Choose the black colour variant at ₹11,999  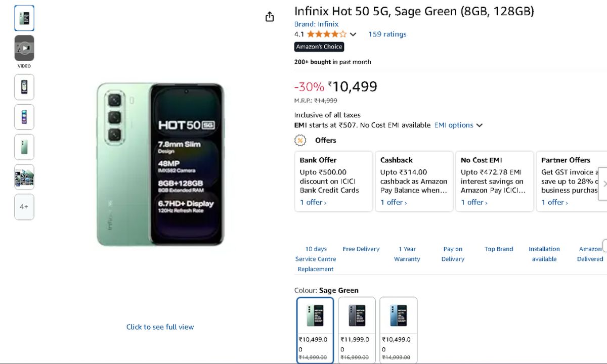(357, 329)
